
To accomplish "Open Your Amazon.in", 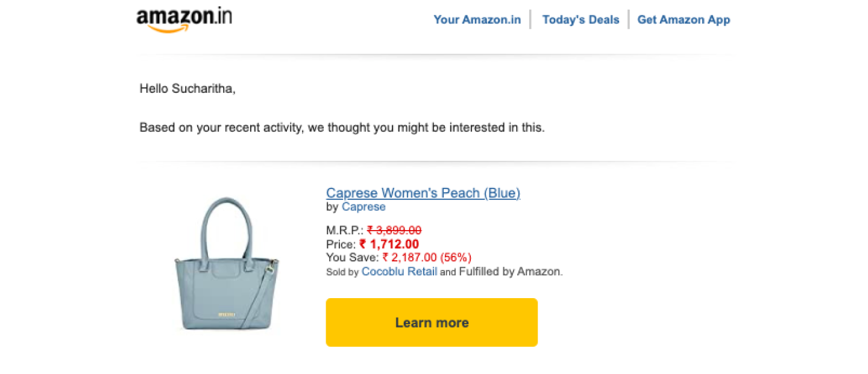I will (477, 19).
